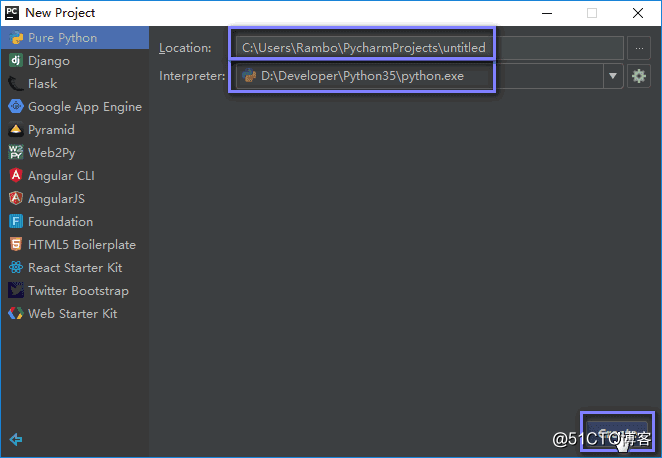662x458 pixels.
Task: Select Google App Engine label
Action: tap(85, 107)
